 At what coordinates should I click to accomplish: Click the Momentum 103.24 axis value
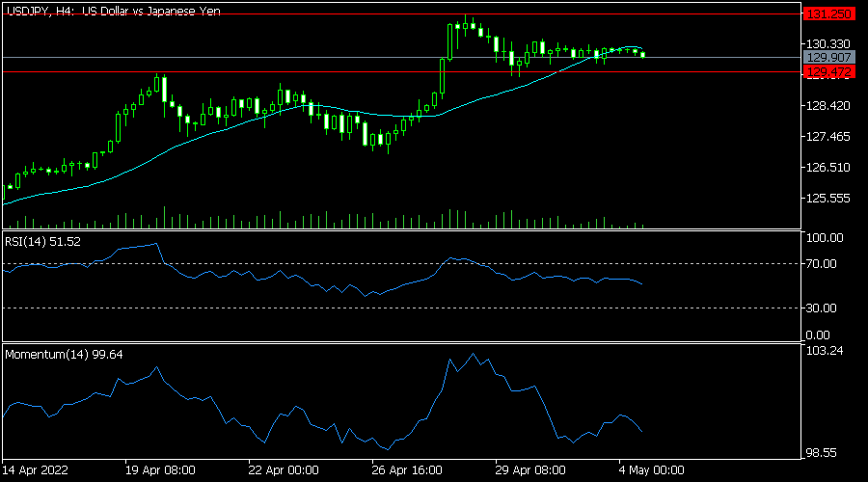click(x=825, y=351)
